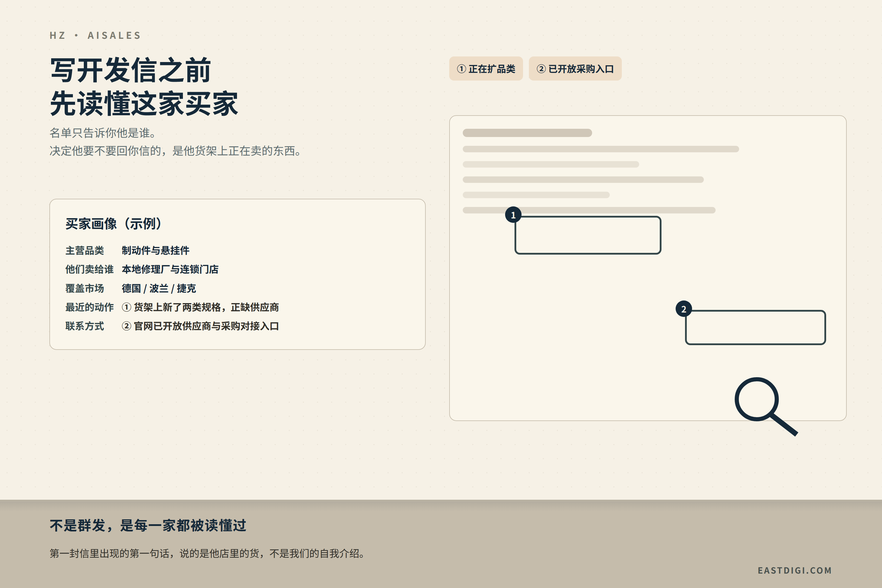Click the subtitle 名单只告诉你他是谁。
Screen dimensions: 882x588
[103, 133]
